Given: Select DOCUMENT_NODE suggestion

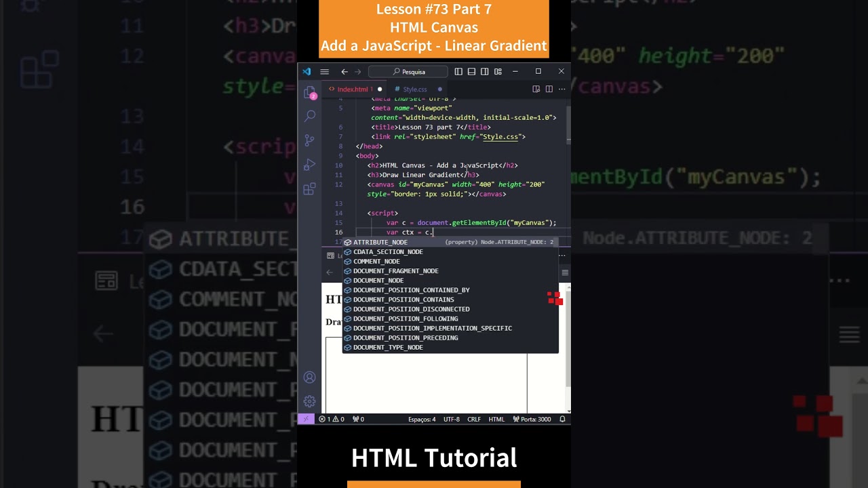Looking at the screenshot, I should [x=450, y=280].
